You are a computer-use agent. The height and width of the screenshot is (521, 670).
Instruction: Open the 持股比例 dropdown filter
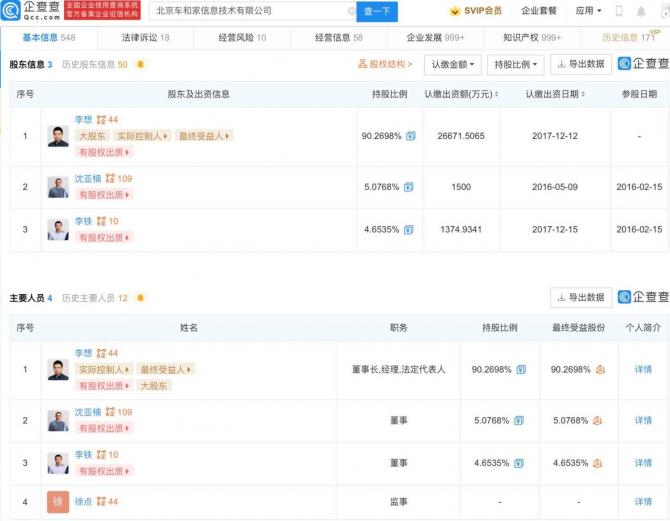(x=516, y=65)
